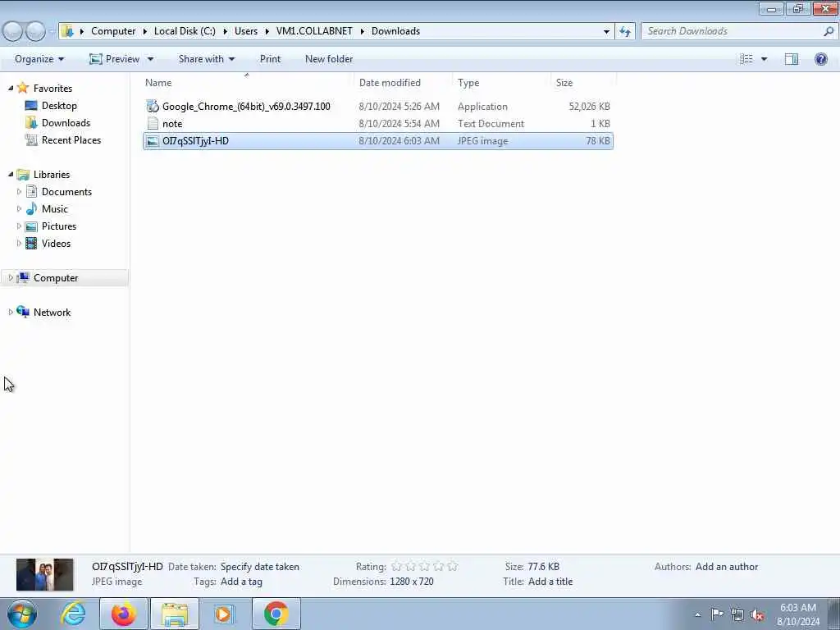This screenshot has height=630, width=840.
Task: Click the OI7qSSlTjyI-HD image file icon
Action: click(x=153, y=141)
